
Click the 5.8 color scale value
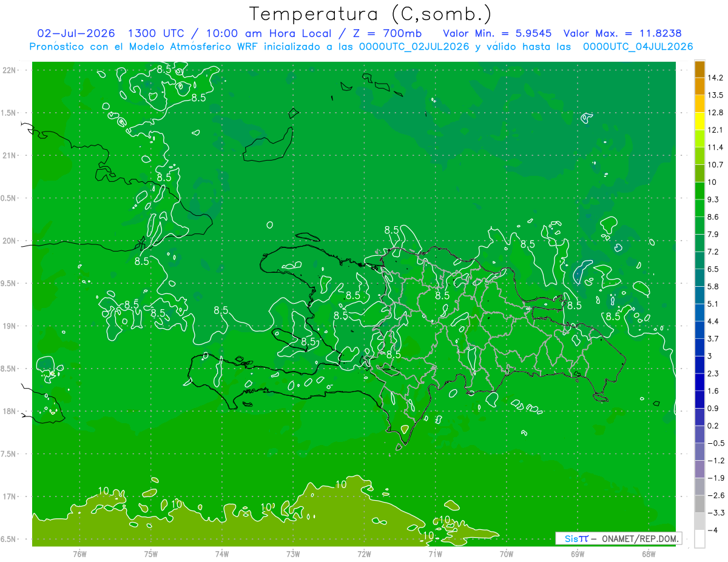713,286
